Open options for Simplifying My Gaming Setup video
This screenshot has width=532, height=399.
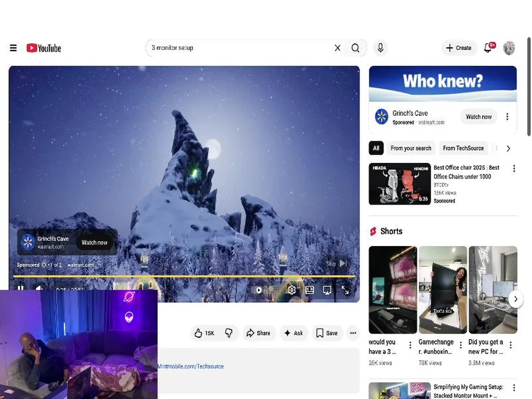(x=514, y=387)
